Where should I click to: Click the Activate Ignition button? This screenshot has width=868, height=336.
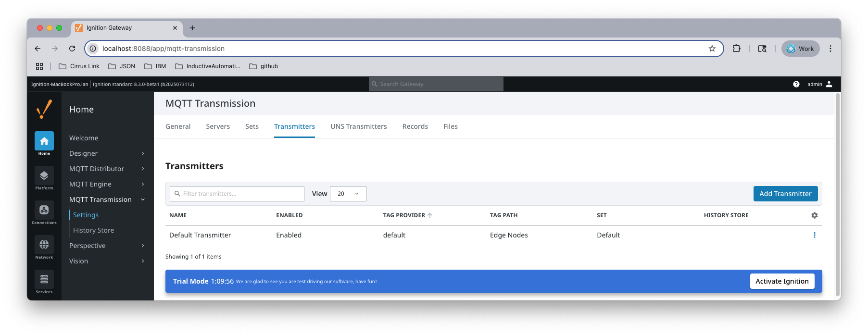(x=782, y=281)
